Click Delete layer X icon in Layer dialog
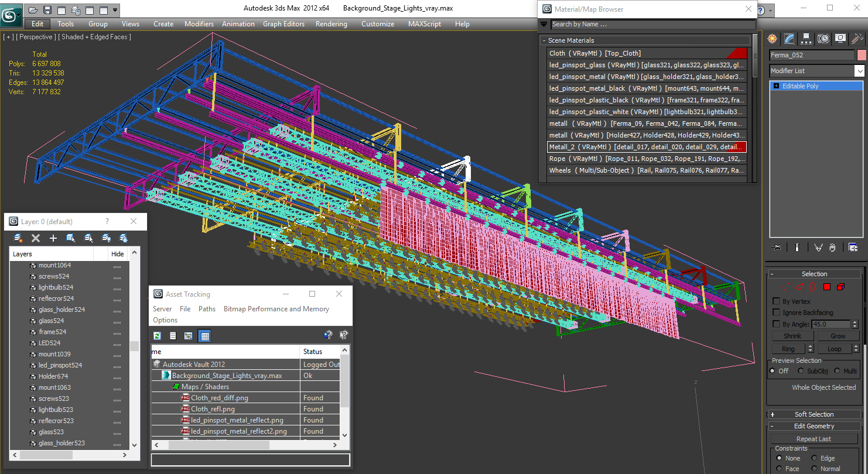The height and width of the screenshot is (474, 868). (36, 238)
